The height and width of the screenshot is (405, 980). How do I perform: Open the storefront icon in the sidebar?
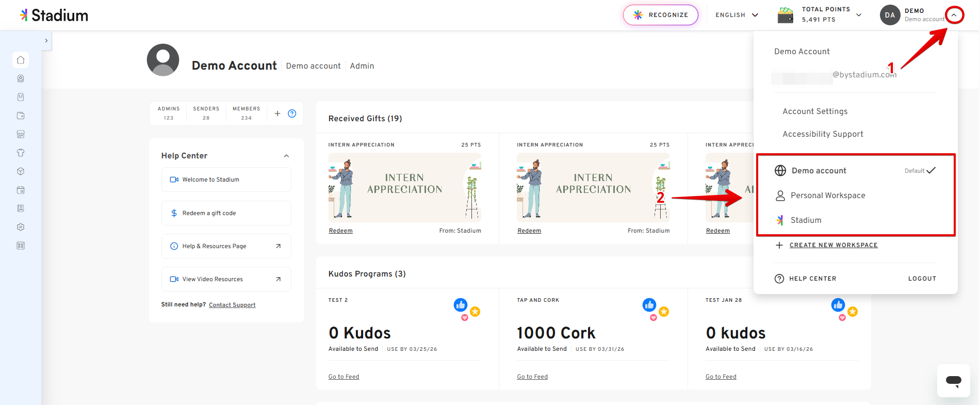(x=21, y=134)
